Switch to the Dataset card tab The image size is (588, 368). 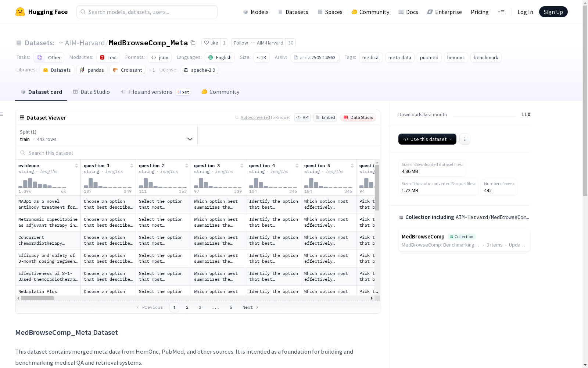(x=41, y=92)
